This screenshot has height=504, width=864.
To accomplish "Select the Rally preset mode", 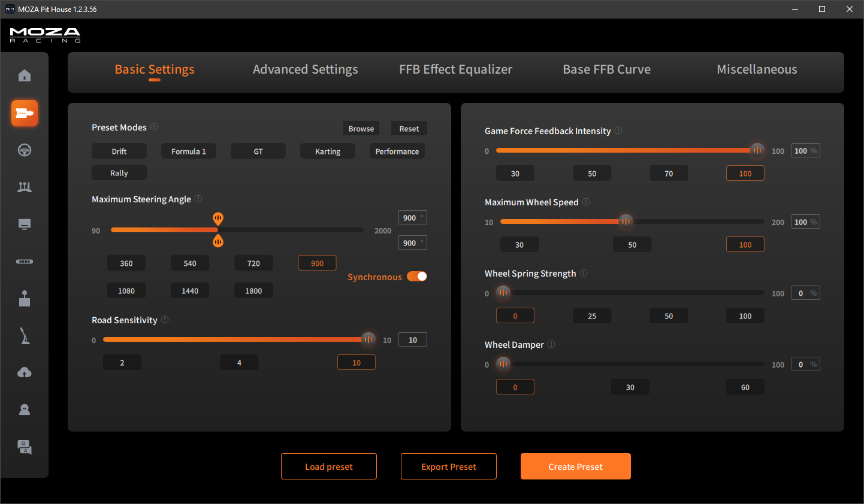I will [x=119, y=173].
